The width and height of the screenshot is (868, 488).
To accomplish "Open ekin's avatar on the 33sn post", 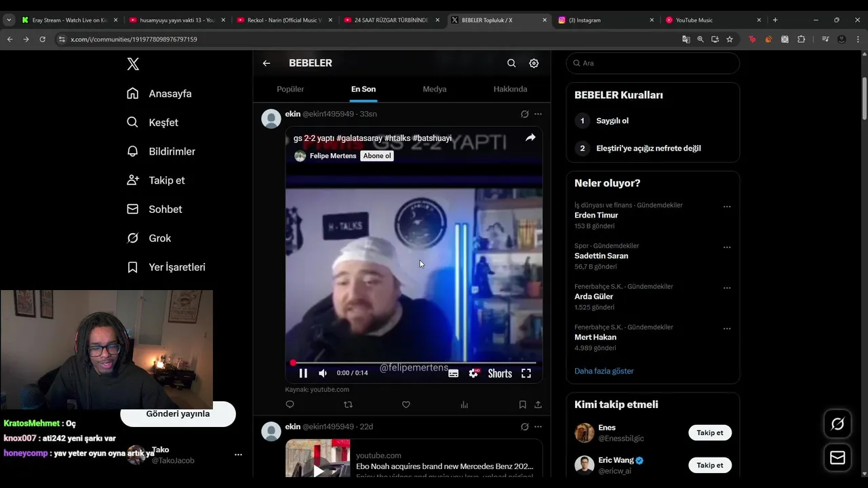I will (271, 119).
